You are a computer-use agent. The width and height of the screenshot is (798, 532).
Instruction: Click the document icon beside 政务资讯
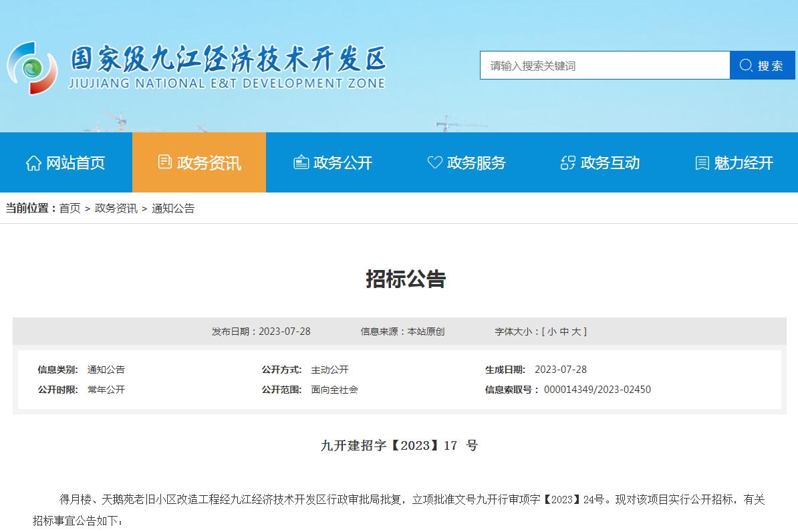pyautogui.click(x=164, y=162)
